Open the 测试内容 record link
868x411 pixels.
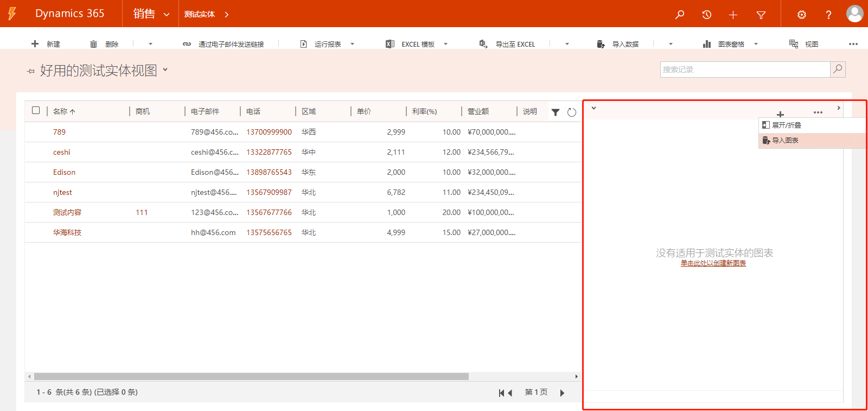click(67, 212)
